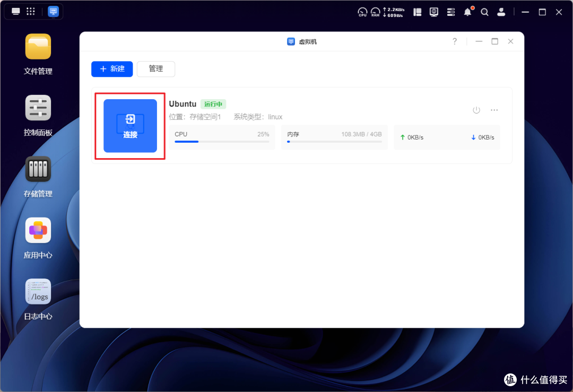573x392 pixels.
Task: Open the 应用中心 app center icon
Action: [x=38, y=231]
